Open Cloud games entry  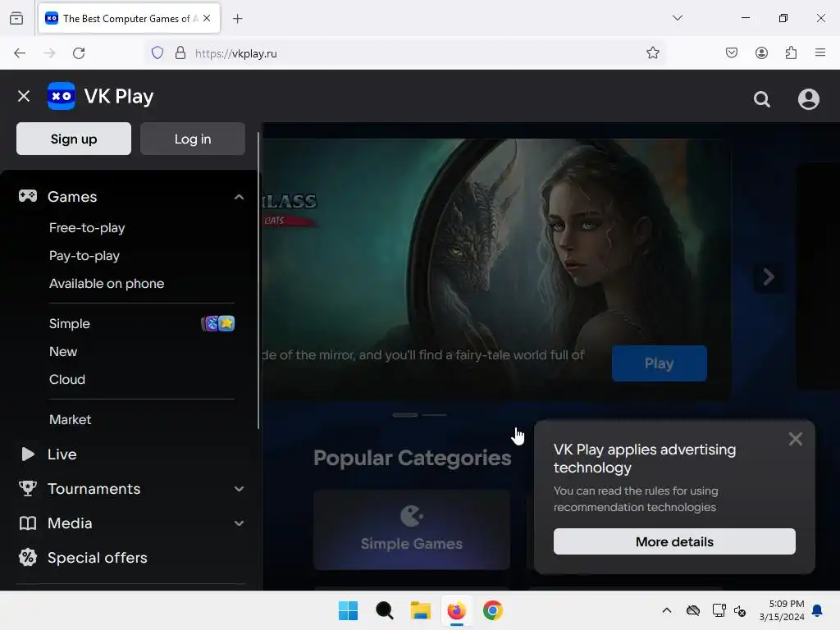67,379
